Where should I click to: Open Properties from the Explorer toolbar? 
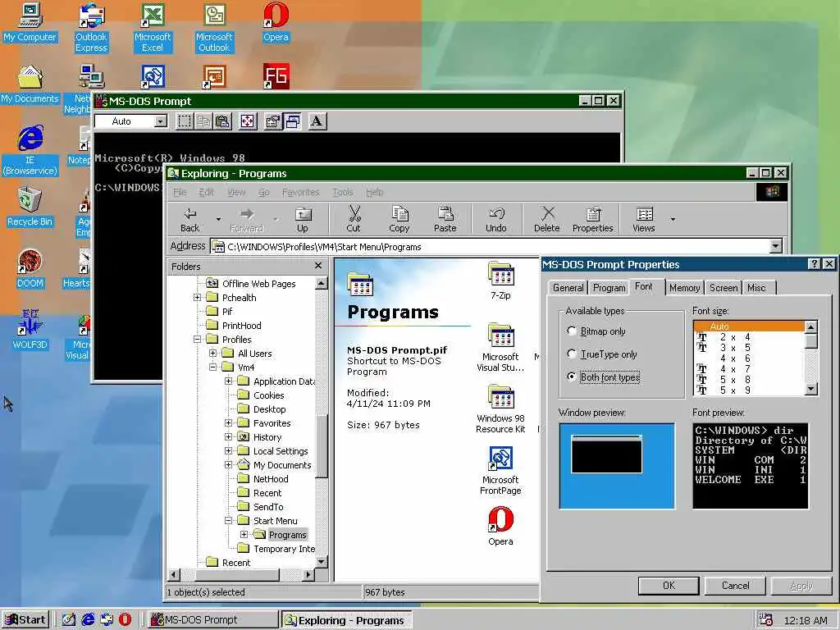pyautogui.click(x=592, y=220)
